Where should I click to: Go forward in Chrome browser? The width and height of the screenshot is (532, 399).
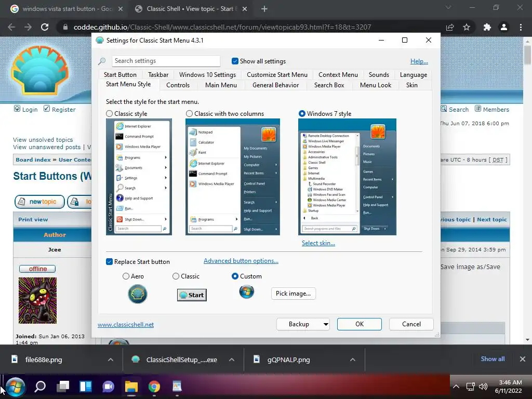click(x=28, y=27)
